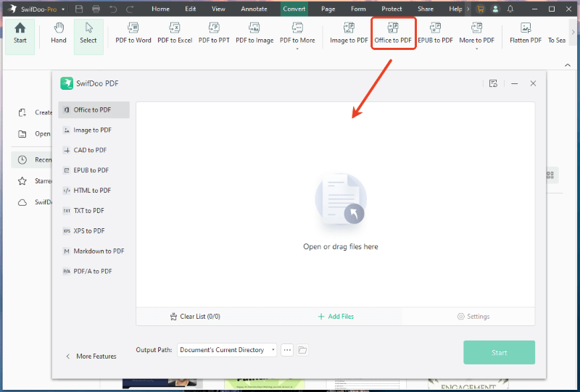Screen dimensions: 580x392
Task: Select TXT to PDF option
Action: pyautogui.click(x=94, y=211)
